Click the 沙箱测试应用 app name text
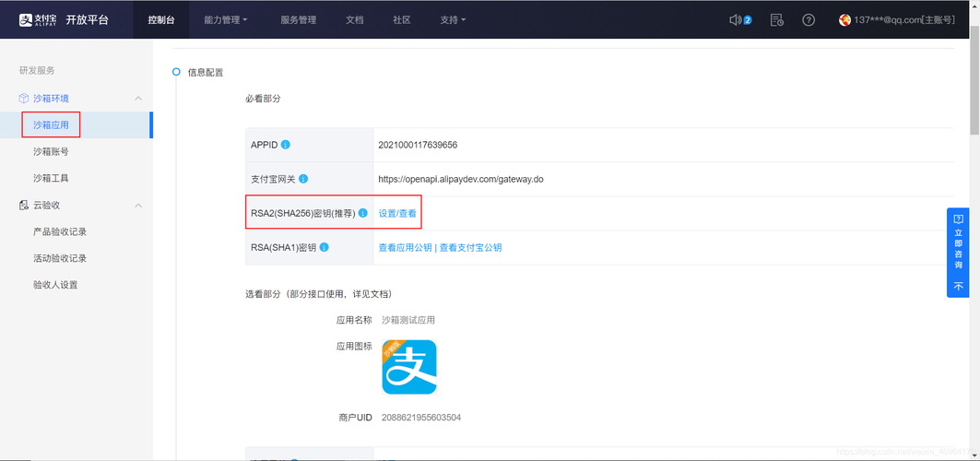The image size is (980, 461). coord(408,321)
